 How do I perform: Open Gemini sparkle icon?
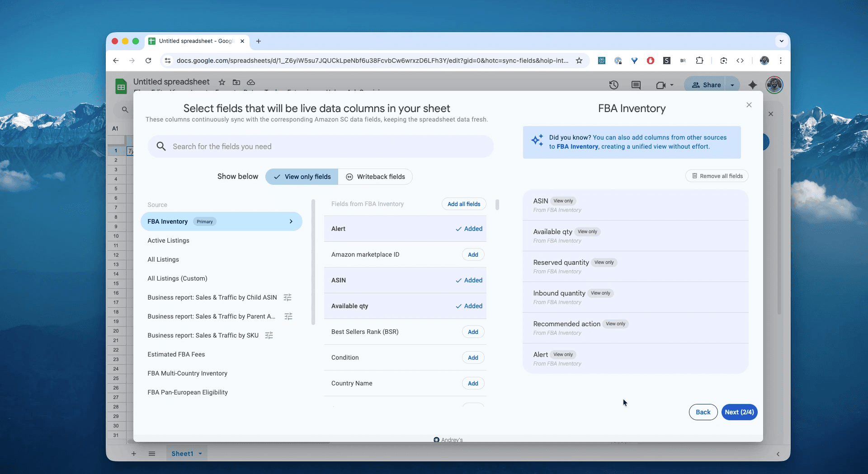click(x=753, y=85)
